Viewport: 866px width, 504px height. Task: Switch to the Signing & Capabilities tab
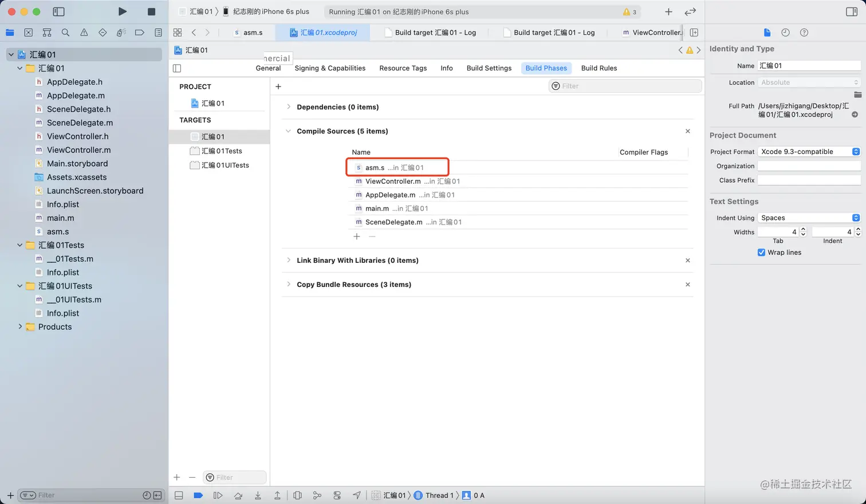tap(330, 68)
